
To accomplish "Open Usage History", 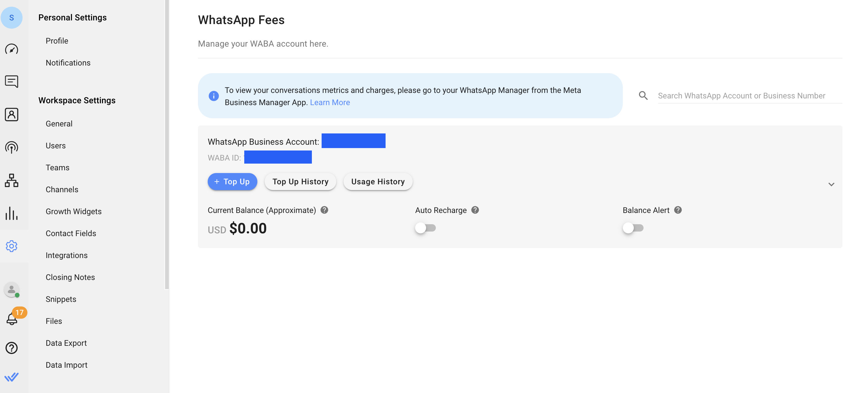I will pyautogui.click(x=378, y=182).
